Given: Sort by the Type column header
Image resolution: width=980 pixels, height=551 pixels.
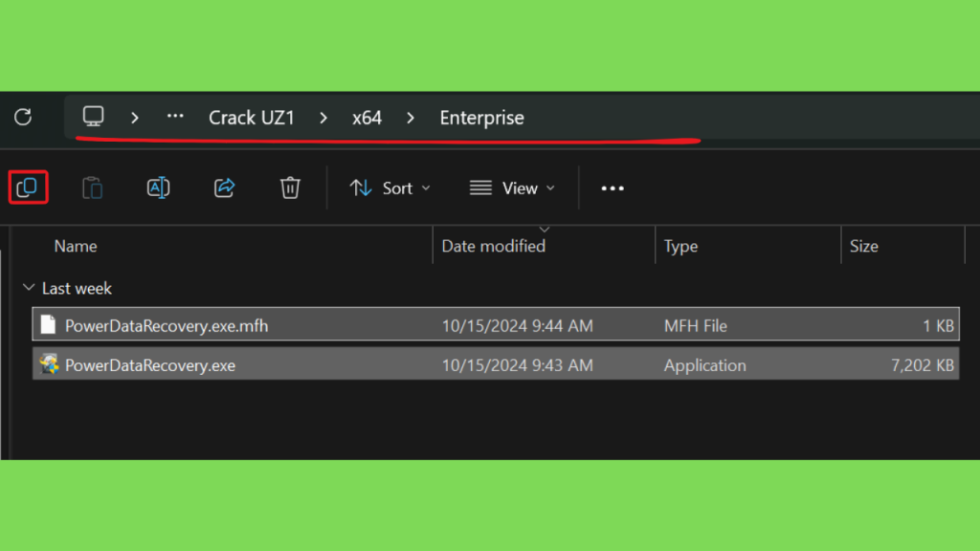Looking at the screenshot, I should point(680,246).
